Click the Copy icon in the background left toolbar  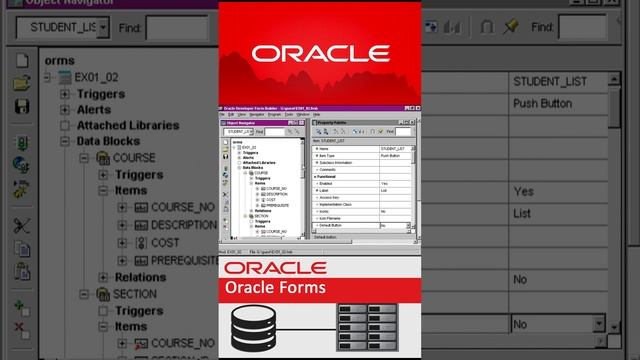pos(22,249)
